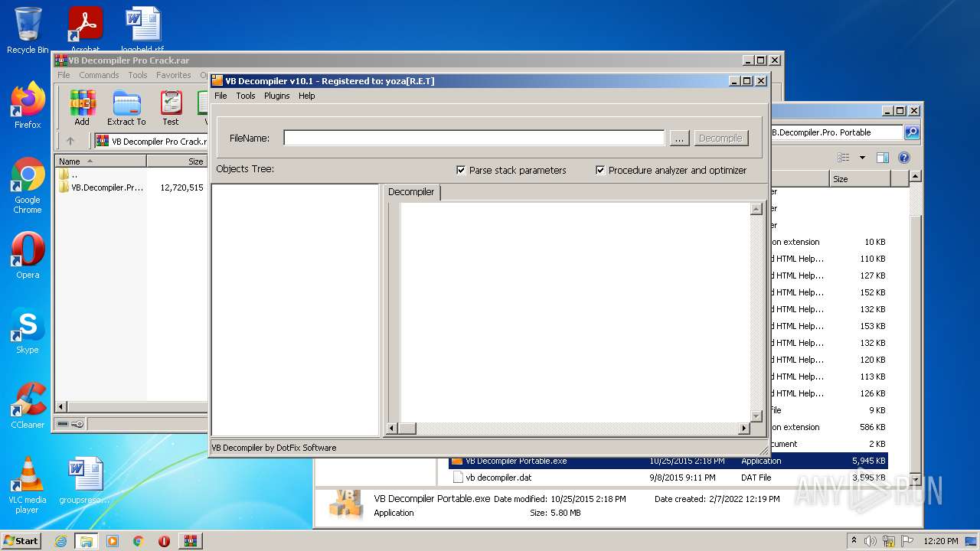Click scroll right arrow in Decompiler pane
The height and width of the screenshot is (551, 980).
743,429
